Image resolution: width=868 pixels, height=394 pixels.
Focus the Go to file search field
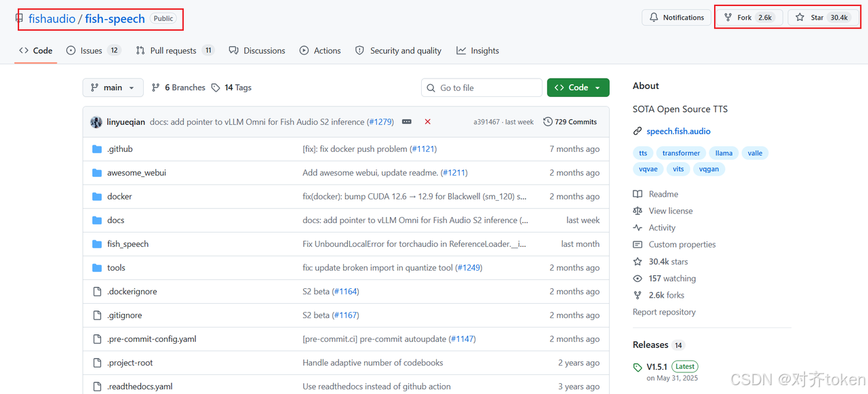pyautogui.click(x=481, y=87)
